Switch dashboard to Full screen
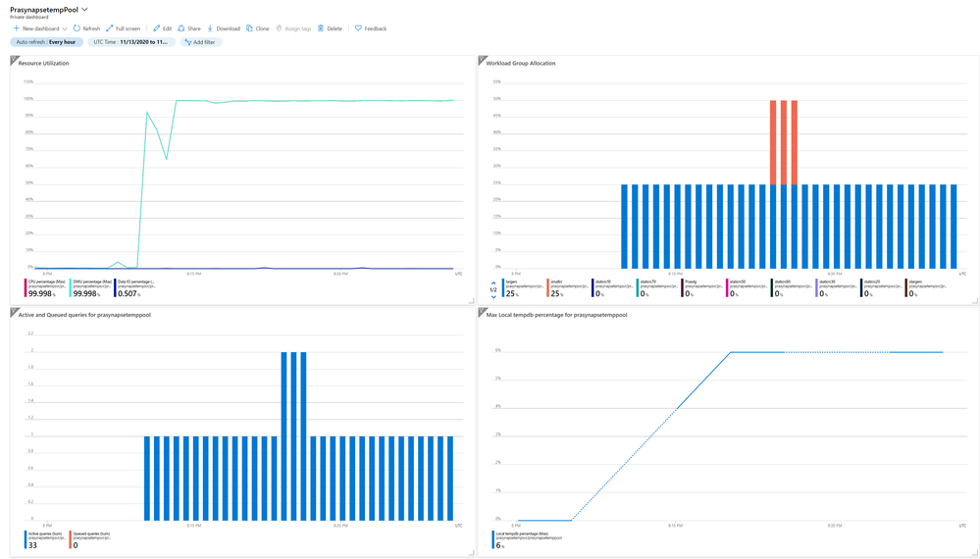Screen dimensions: 980x559 point(124,28)
